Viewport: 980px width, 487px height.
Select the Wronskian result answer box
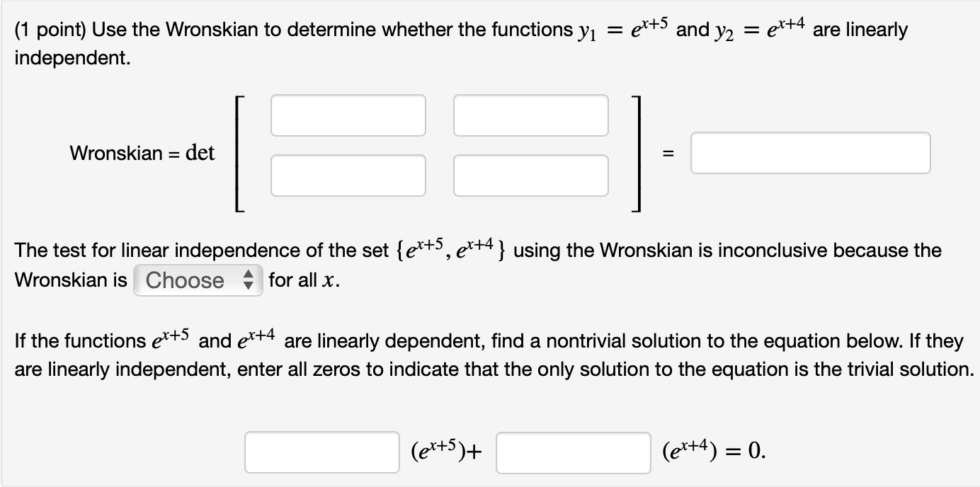[810, 152]
